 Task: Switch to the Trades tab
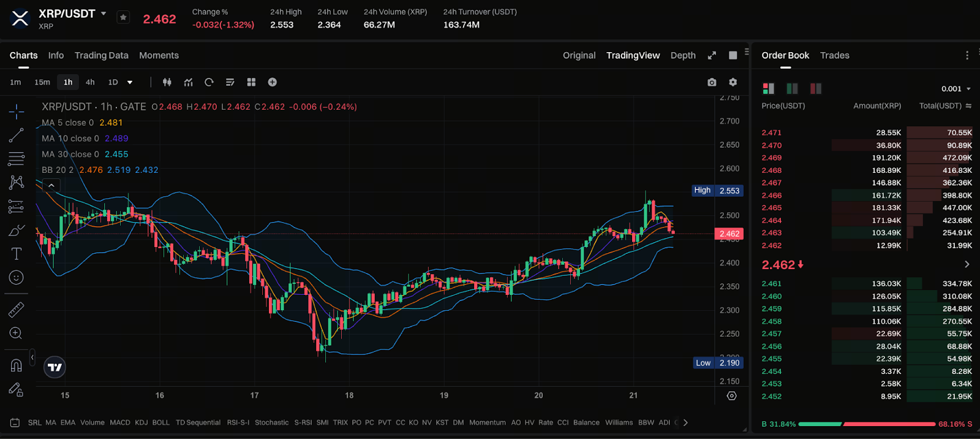[834, 55]
